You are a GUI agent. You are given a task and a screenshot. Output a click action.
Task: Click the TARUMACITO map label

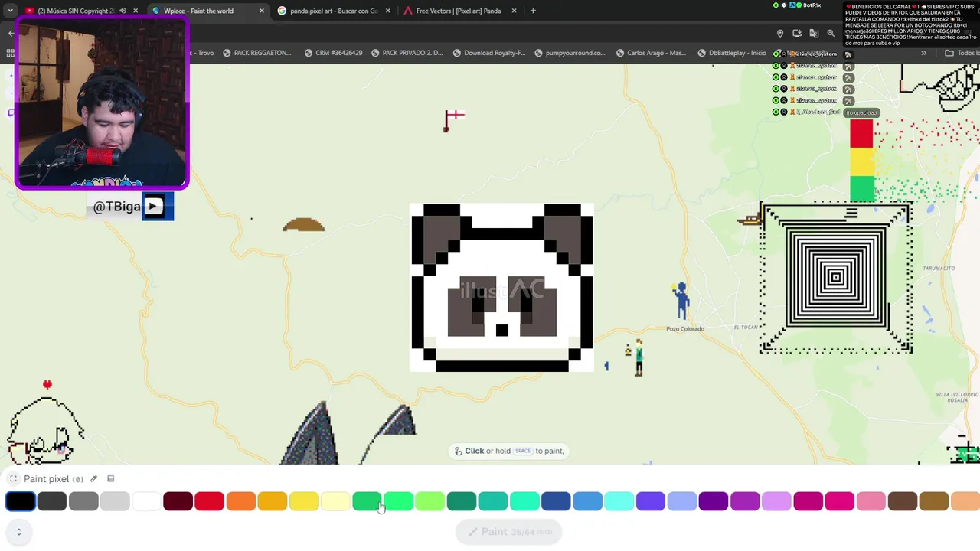(939, 269)
